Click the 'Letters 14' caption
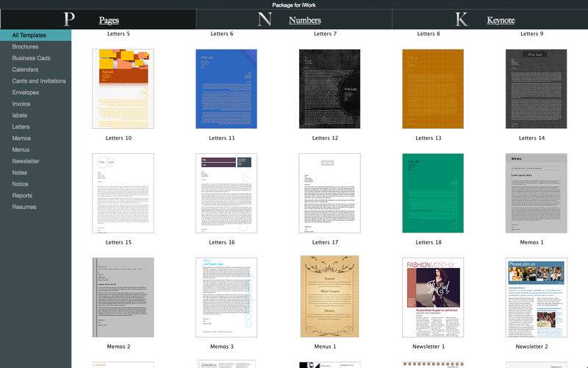This screenshot has height=368, width=588. pos(531,138)
